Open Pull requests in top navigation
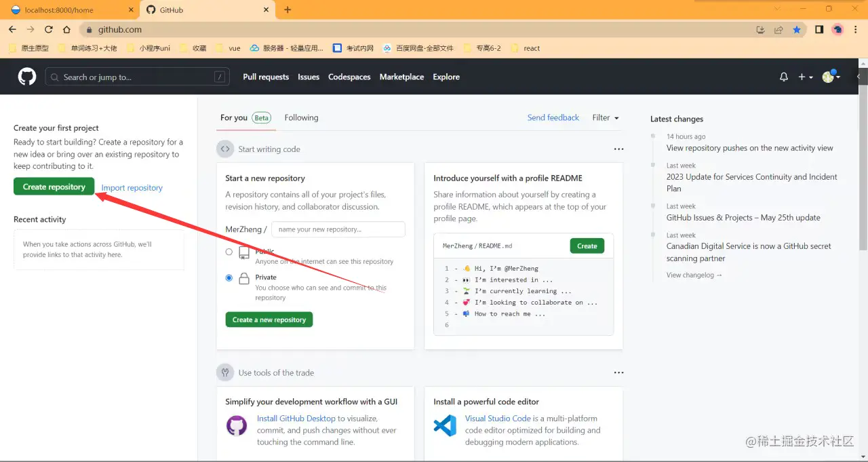 click(x=266, y=77)
